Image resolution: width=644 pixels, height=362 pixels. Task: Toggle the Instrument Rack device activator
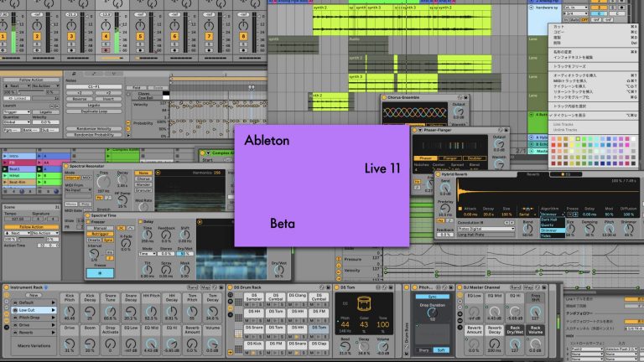[x=6, y=287]
